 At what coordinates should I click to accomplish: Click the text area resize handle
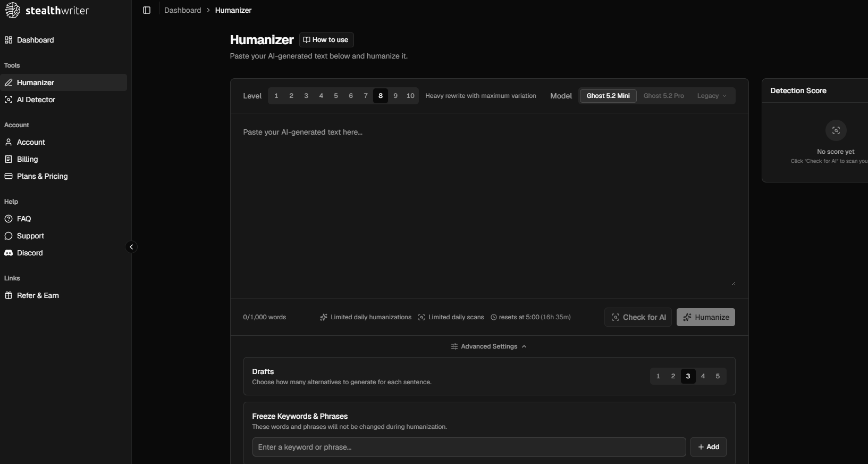tap(734, 284)
